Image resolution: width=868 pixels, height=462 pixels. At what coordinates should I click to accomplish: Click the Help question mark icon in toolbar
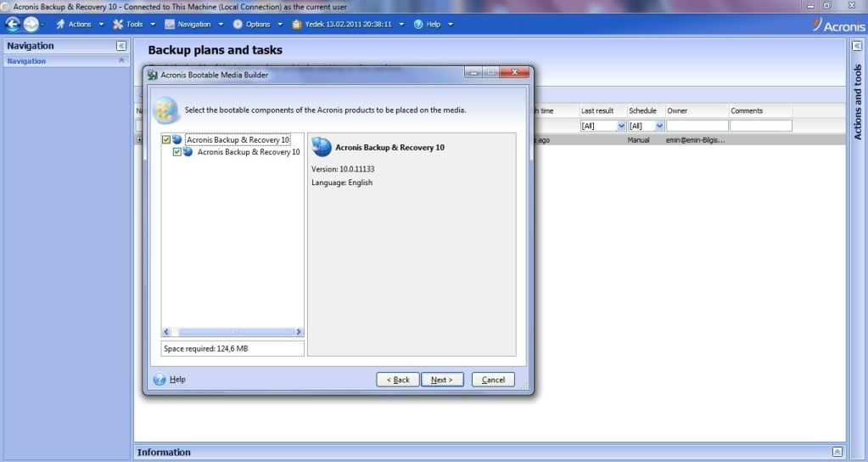pos(418,25)
